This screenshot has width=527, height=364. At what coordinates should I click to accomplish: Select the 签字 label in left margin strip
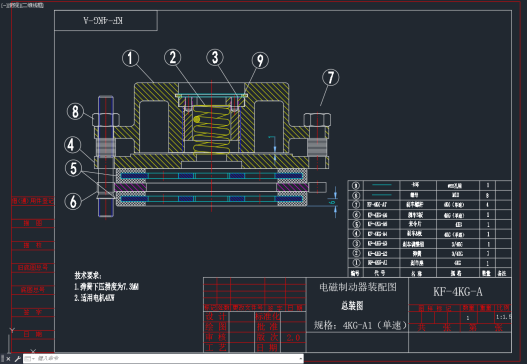pyautogui.click(x=33, y=312)
